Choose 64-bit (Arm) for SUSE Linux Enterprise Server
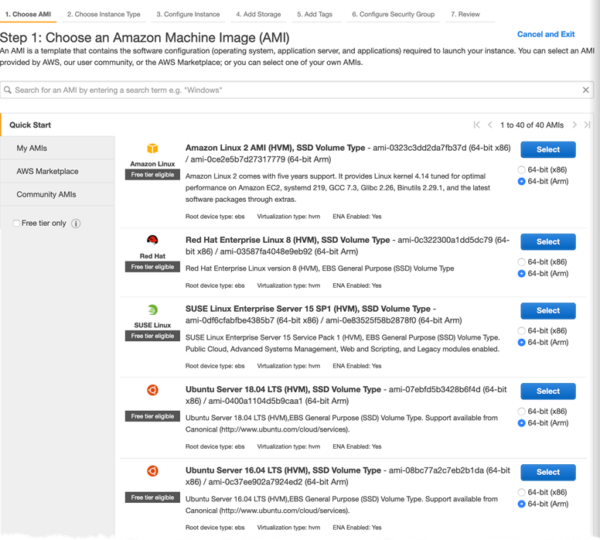Image resolution: width=600 pixels, height=540 pixels. point(521,343)
